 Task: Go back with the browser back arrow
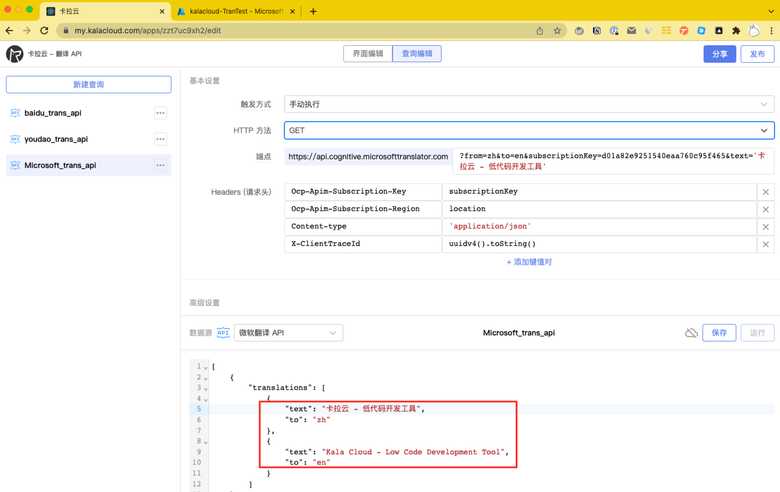coord(9,30)
